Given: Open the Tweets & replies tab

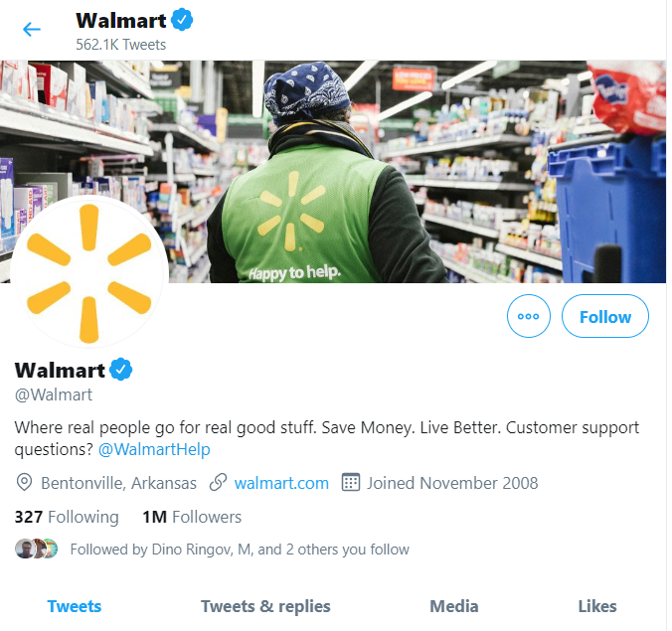Looking at the screenshot, I should 265,606.
